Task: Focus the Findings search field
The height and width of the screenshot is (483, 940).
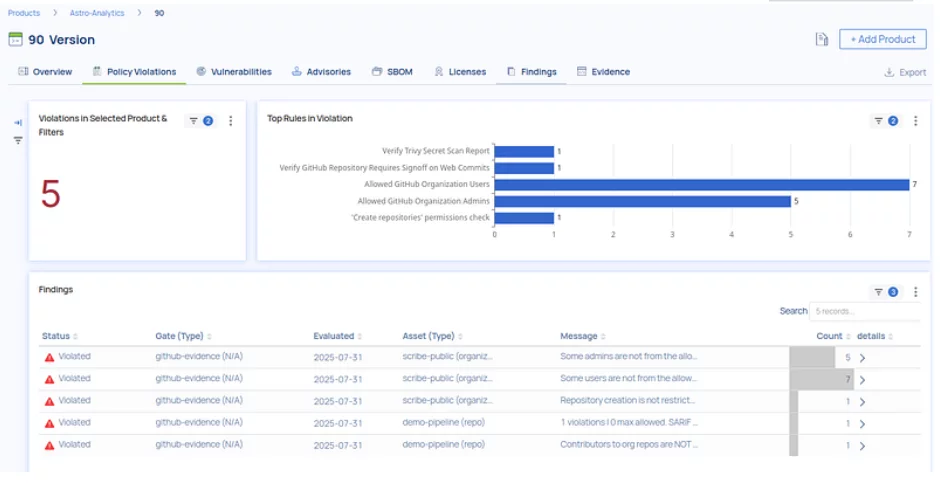Action: tap(864, 311)
